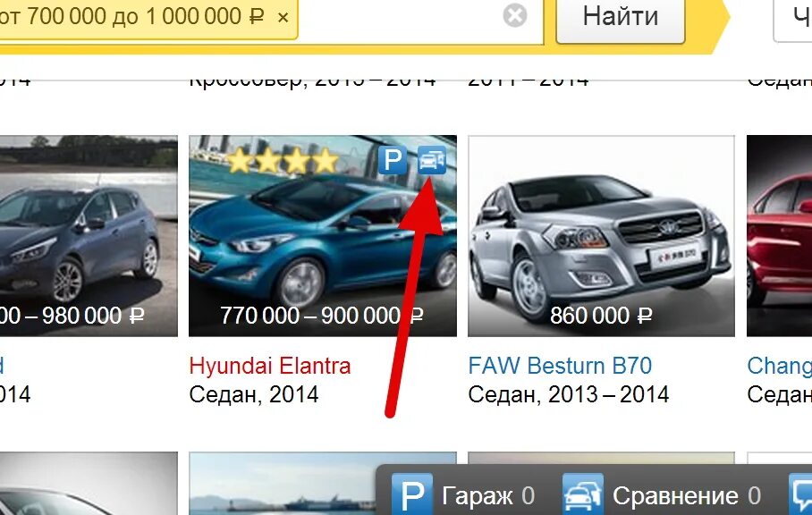This screenshot has width=812, height=515.
Task: Open the red sedan photo at right edge
Action: [x=780, y=236]
